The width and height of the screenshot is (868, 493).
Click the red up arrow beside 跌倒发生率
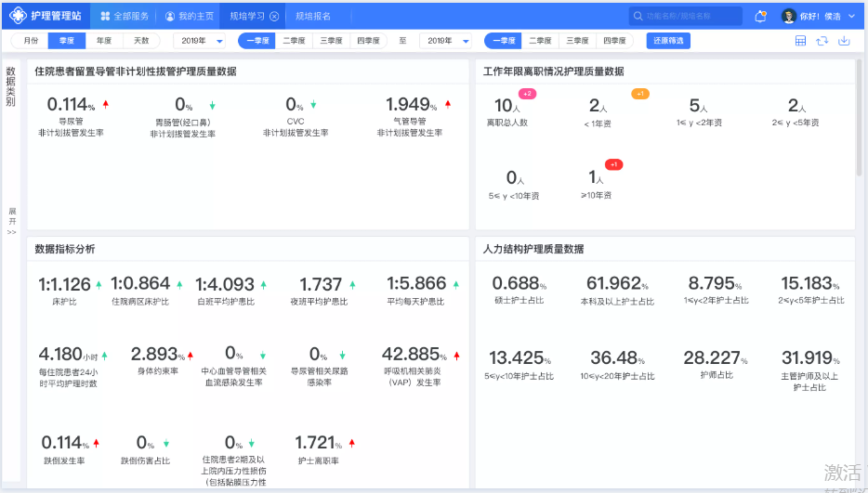97,443
